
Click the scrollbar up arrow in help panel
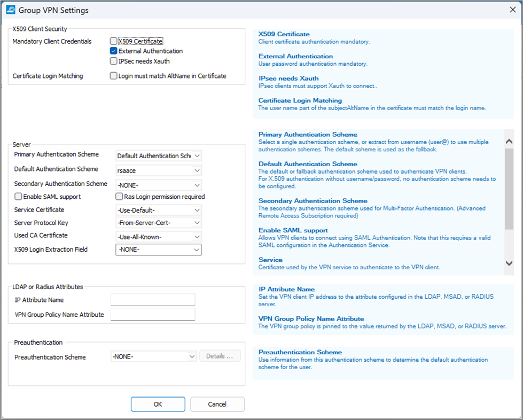tap(509, 141)
